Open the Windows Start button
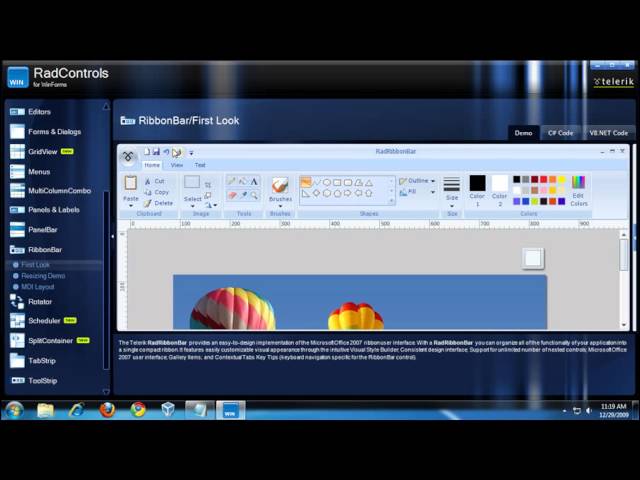This screenshot has height=480, width=640. coord(14,410)
